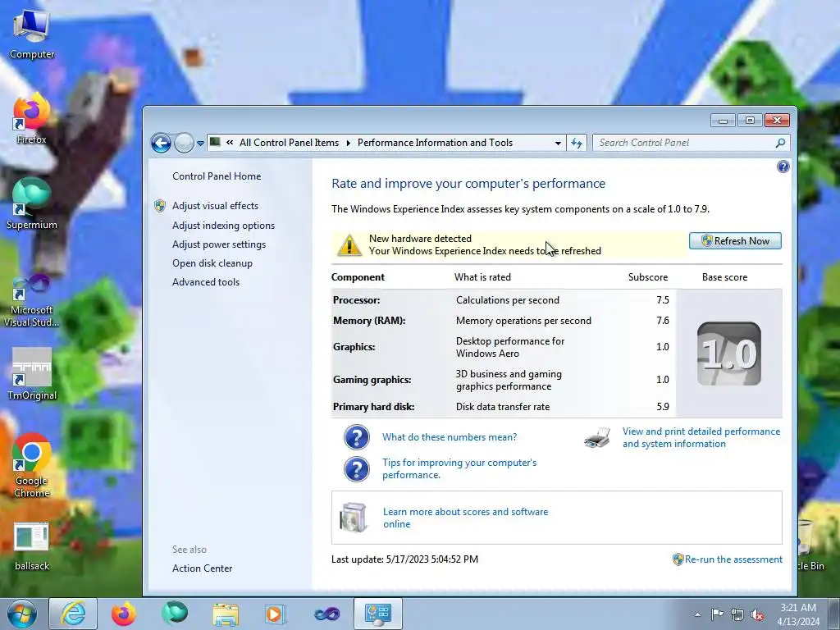The width and height of the screenshot is (840, 630).
Task: Click the Search Control Panel field
Action: [683, 143]
